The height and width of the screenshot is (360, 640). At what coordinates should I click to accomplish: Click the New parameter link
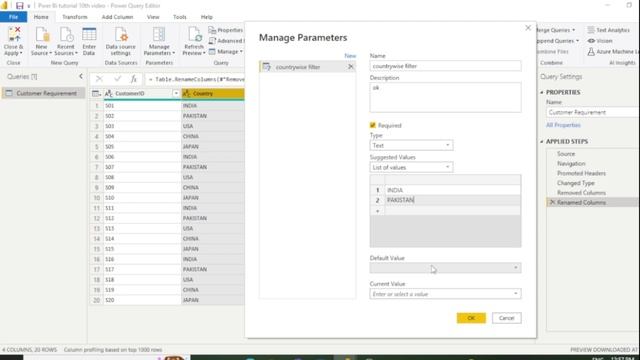pos(350,56)
